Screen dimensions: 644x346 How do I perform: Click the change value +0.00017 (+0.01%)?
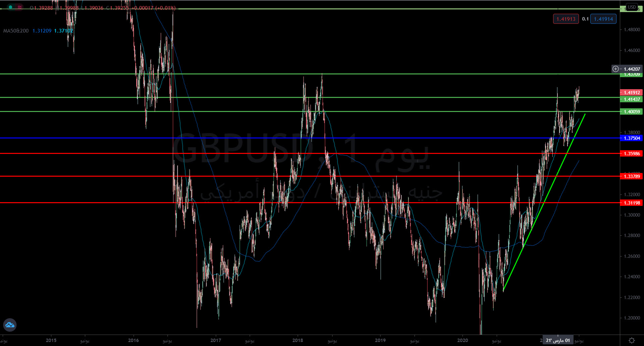click(154, 8)
